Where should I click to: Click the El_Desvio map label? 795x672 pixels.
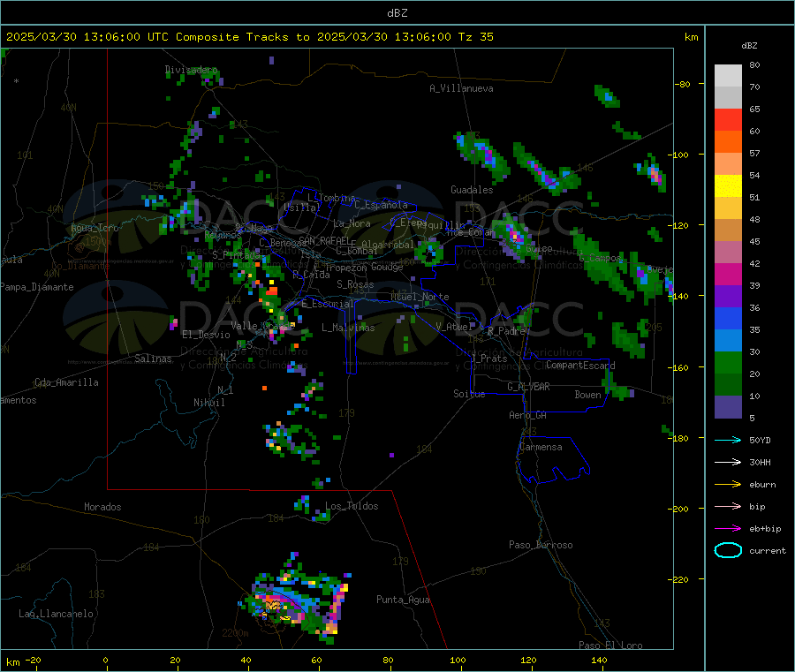pyautogui.click(x=206, y=335)
